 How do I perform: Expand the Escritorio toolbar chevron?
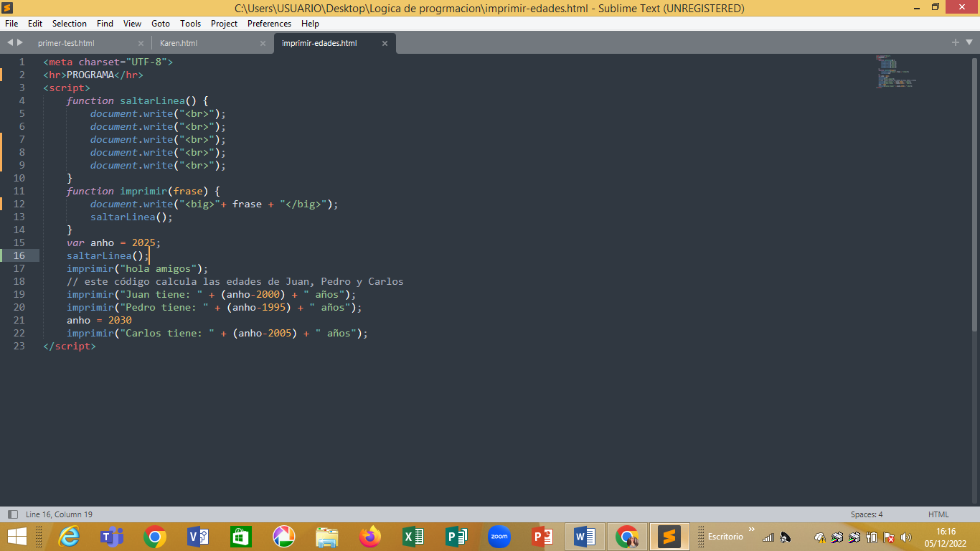click(x=752, y=531)
